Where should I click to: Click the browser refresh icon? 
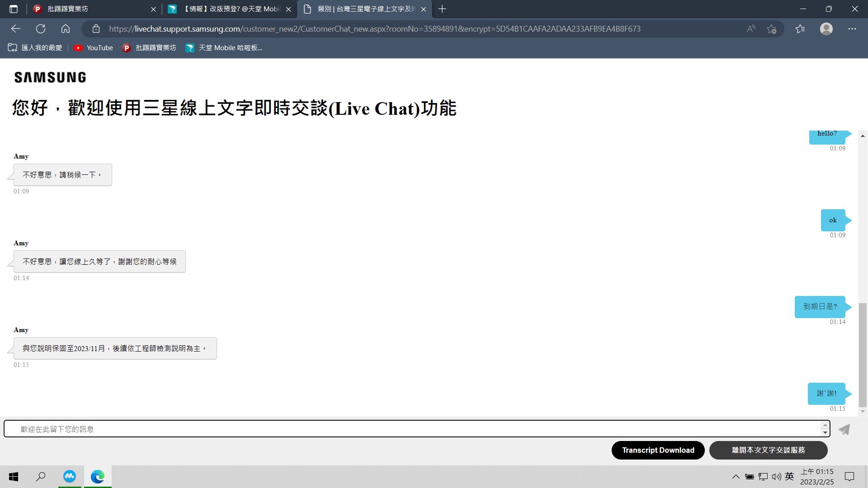[x=41, y=29]
